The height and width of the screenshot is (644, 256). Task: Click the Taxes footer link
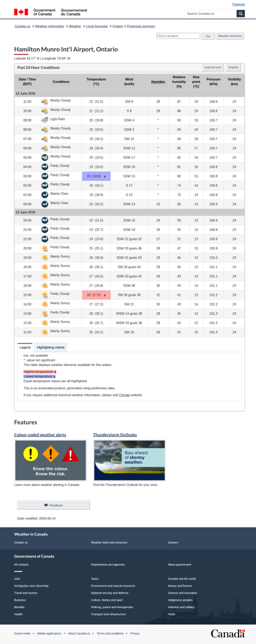coord(95,578)
